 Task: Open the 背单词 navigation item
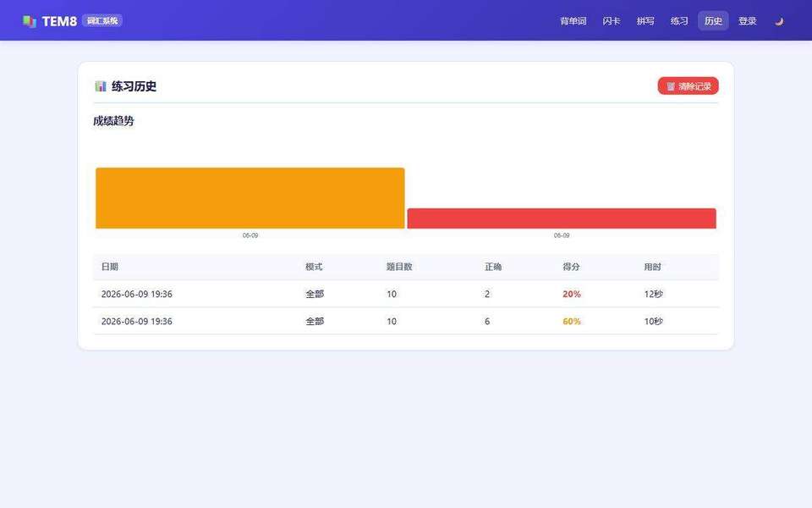click(573, 21)
